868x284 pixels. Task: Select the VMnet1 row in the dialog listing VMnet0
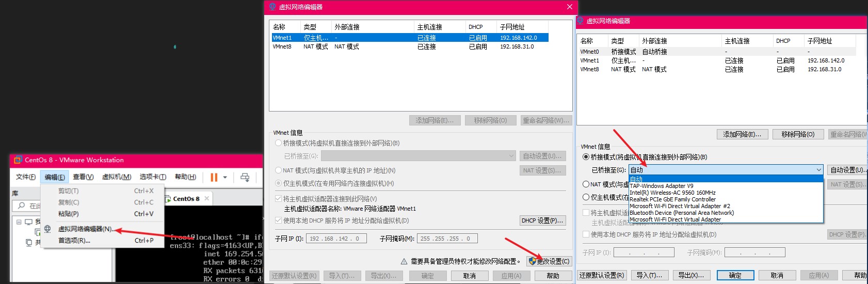(x=717, y=60)
